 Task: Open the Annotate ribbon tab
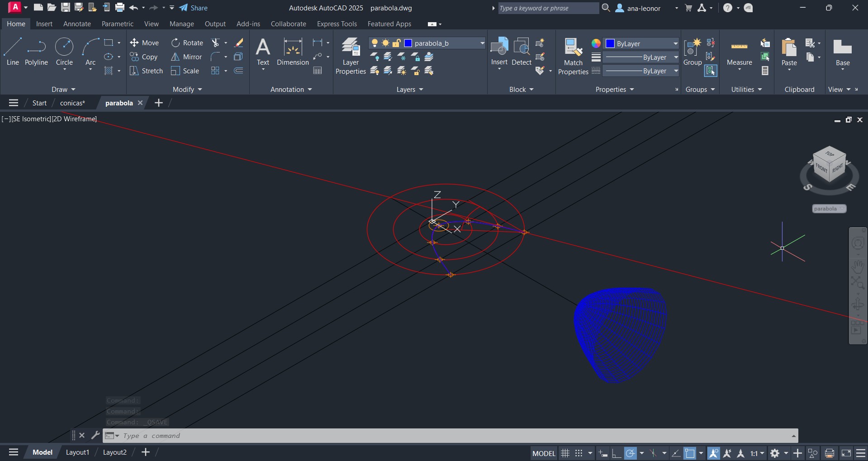coord(77,24)
